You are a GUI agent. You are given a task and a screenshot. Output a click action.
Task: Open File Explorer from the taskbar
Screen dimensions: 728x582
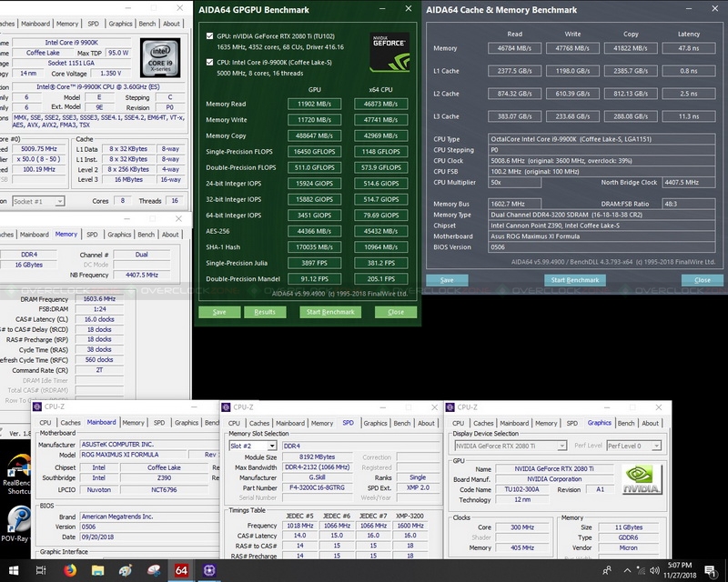coord(97,570)
